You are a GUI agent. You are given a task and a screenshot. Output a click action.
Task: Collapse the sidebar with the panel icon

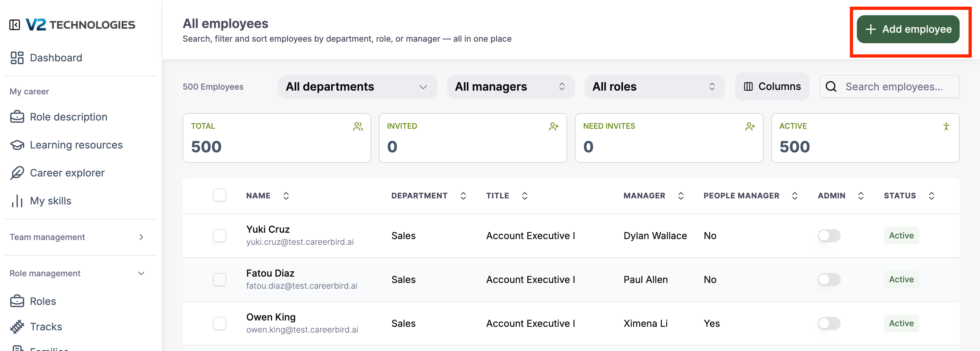(x=14, y=25)
